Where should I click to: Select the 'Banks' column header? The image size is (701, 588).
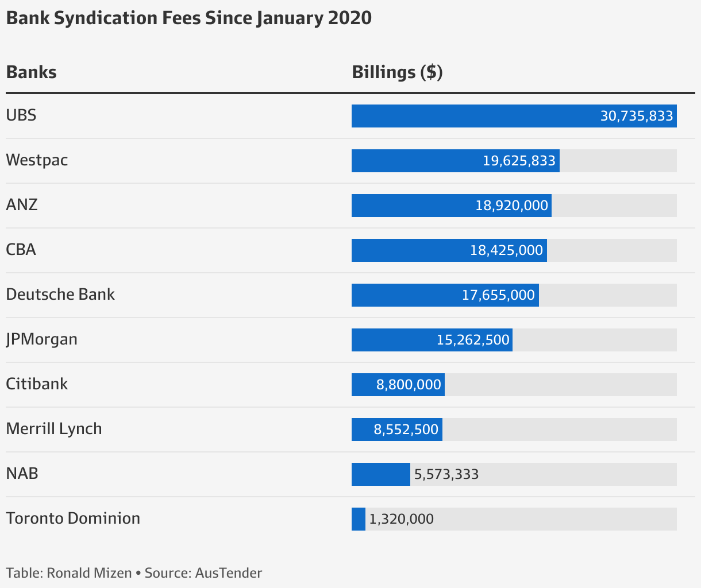31,72
